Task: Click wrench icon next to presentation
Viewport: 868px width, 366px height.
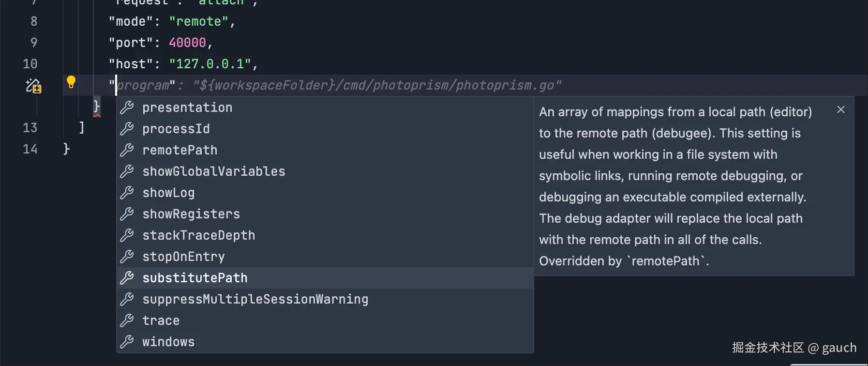Action: (127, 107)
